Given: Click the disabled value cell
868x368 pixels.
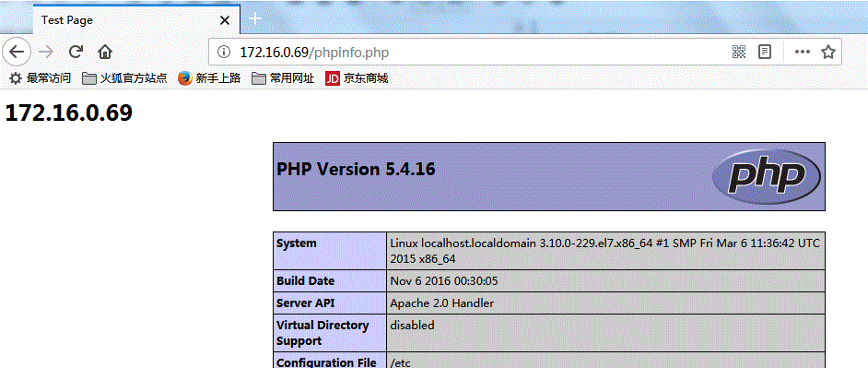Looking at the screenshot, I should [605, 333].
